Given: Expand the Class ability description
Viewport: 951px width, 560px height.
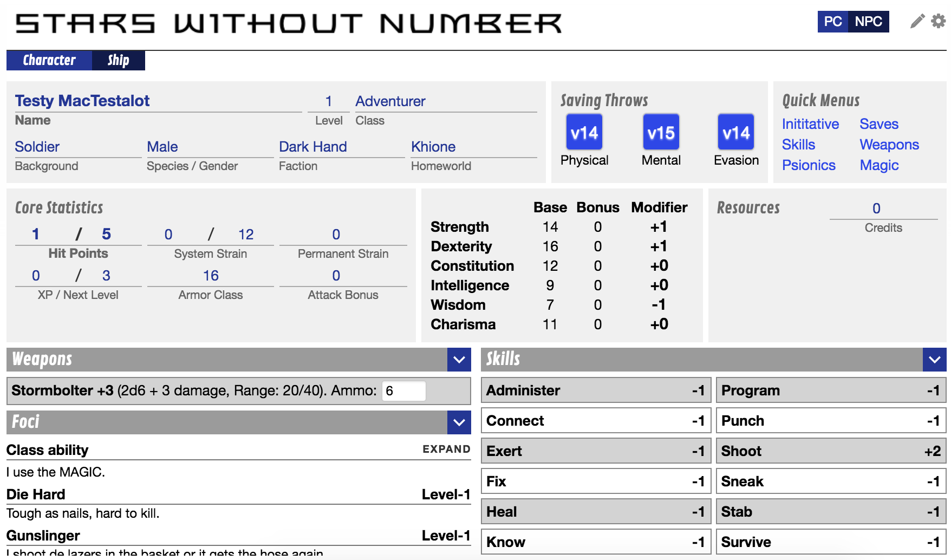Looking at the screenshot, I should [x=446, y=449].
